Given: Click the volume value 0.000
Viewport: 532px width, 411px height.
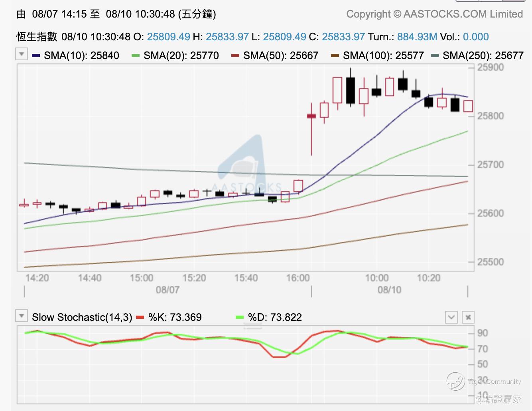Looking at the screenshot, I should (x=476, y=37).
